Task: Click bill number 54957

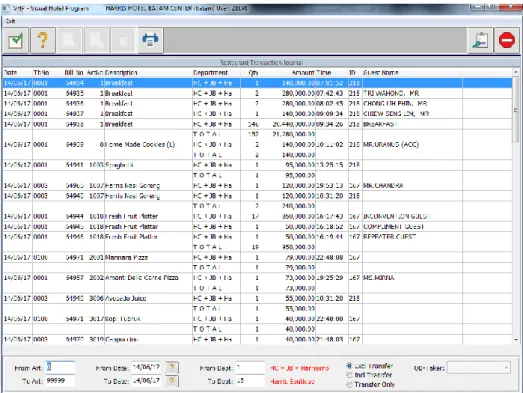Action: tap(75, 278)
